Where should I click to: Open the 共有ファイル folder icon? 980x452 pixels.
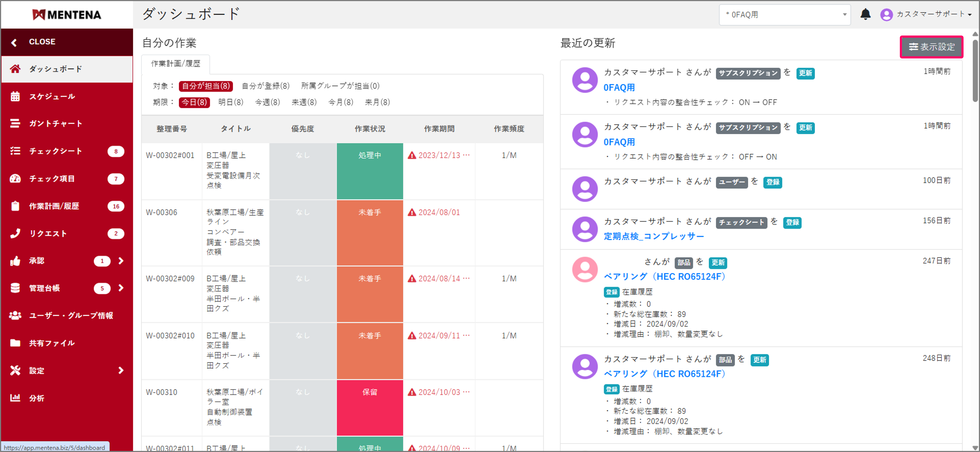click(x=15, y=343)
